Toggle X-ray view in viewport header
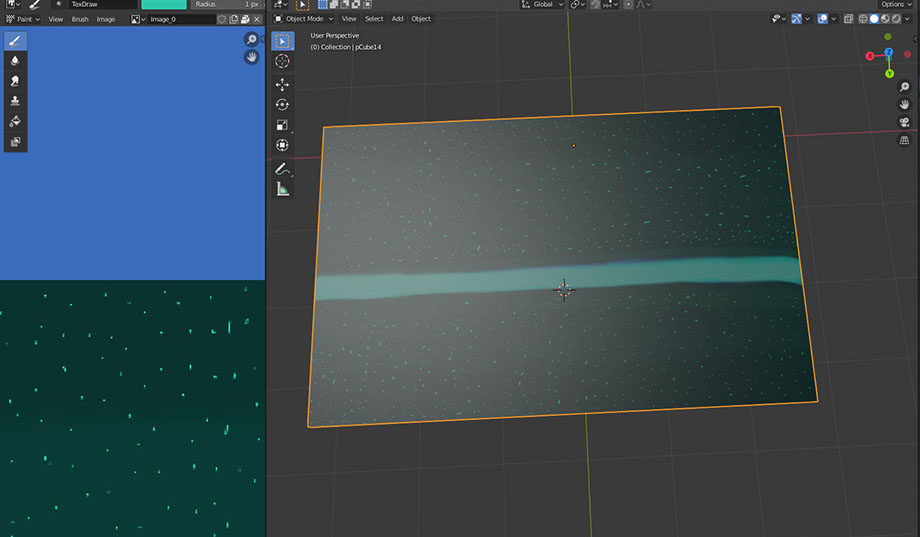The image size is (920, 537). pos(848,19)
